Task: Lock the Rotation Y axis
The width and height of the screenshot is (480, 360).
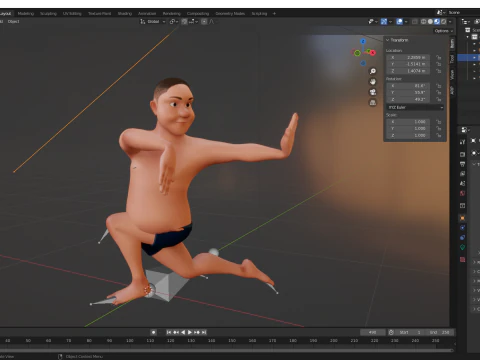Action: pyautogui.click(x=438, y=92)
